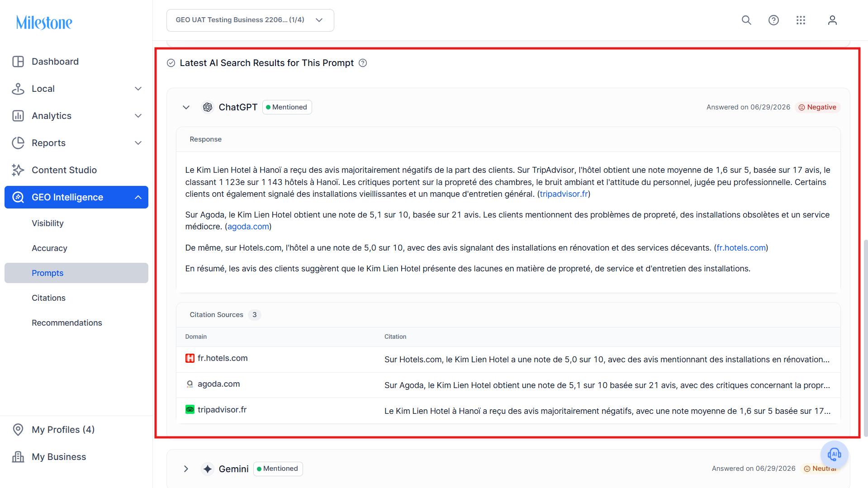The image size is (868, 488).
Task: Select the Prompts submenu item
Action: tap(76, 273)
